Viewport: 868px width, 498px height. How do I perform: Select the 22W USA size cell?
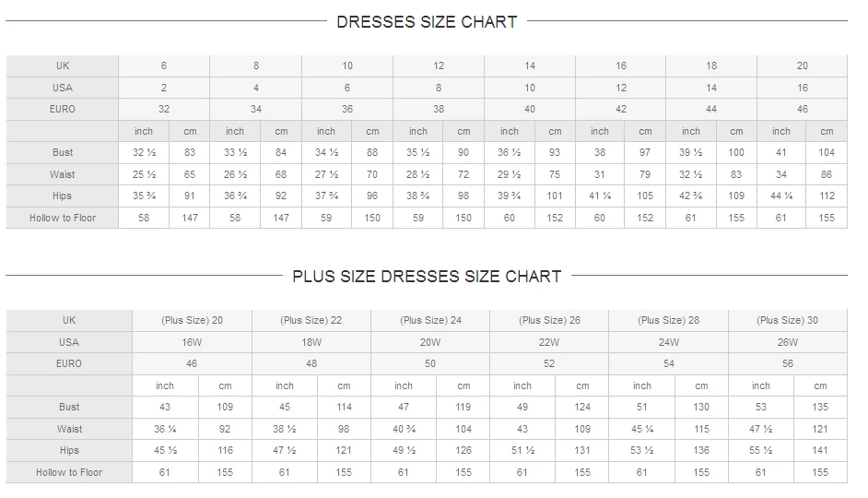(549, 342)
